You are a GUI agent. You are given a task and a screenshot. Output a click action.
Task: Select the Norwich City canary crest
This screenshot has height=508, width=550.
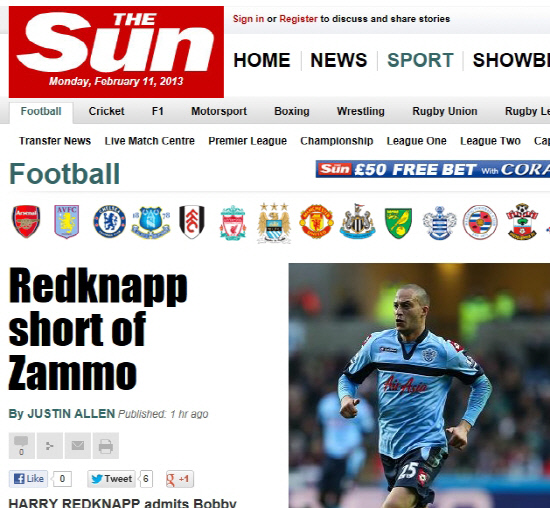coord(398,223)
